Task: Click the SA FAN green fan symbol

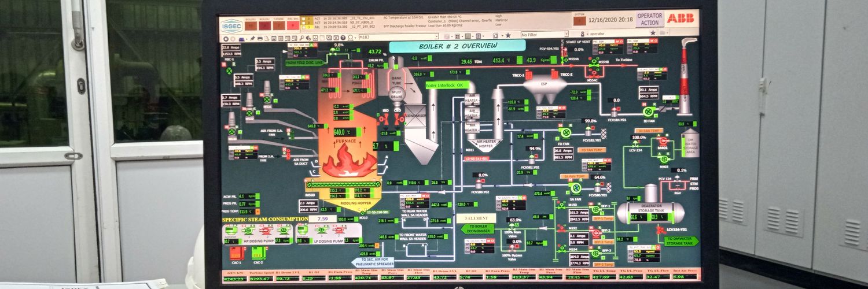Action: point(575,188)
